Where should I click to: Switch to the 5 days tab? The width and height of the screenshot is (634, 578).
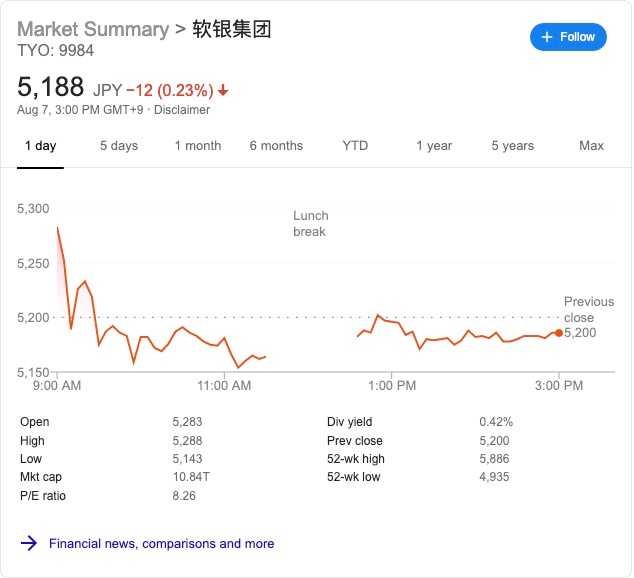pos(119,146)
